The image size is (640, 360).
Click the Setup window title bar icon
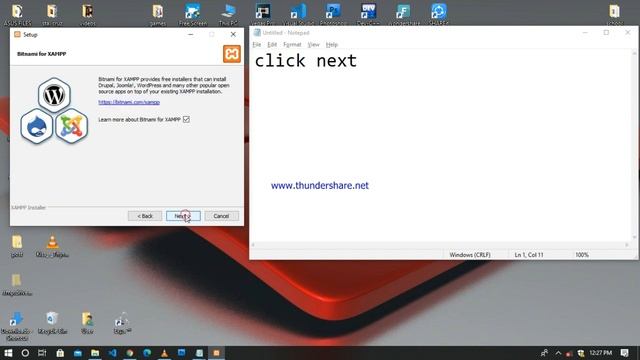tap(17, 35)
